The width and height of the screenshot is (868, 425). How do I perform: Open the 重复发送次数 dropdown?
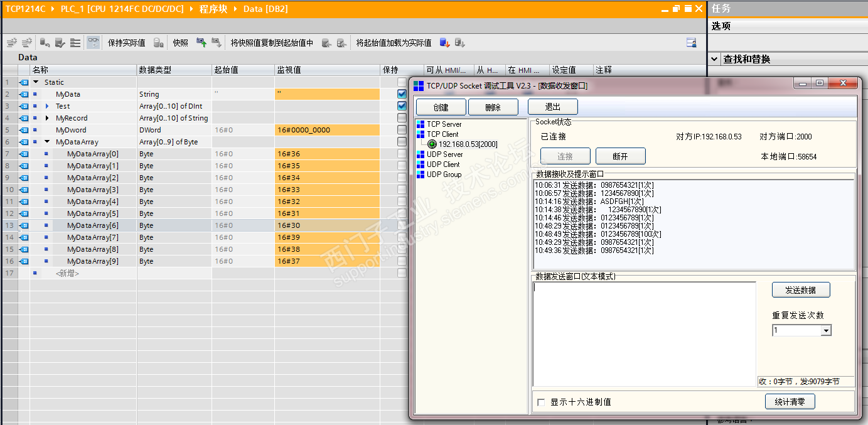826,330
